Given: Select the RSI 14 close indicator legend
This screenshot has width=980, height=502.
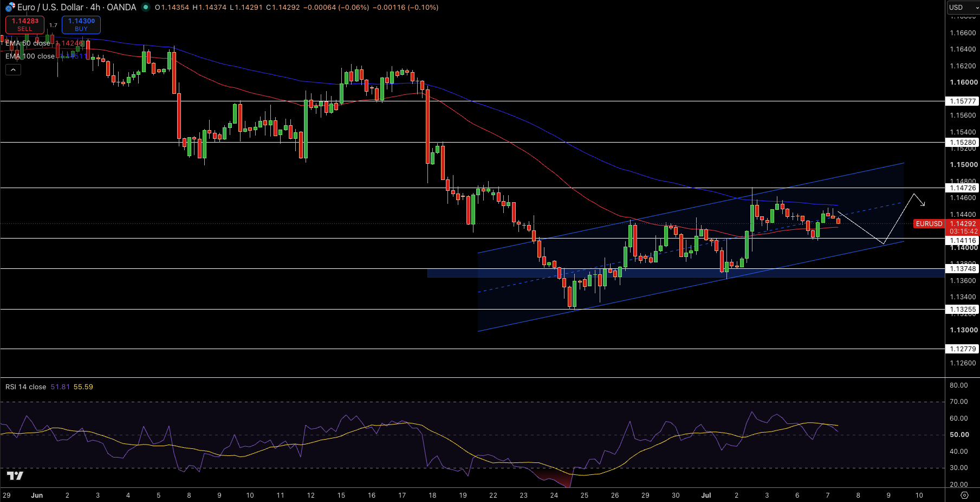Looking at the screenshot, I should pyautogui.click(x=25, y=387).
